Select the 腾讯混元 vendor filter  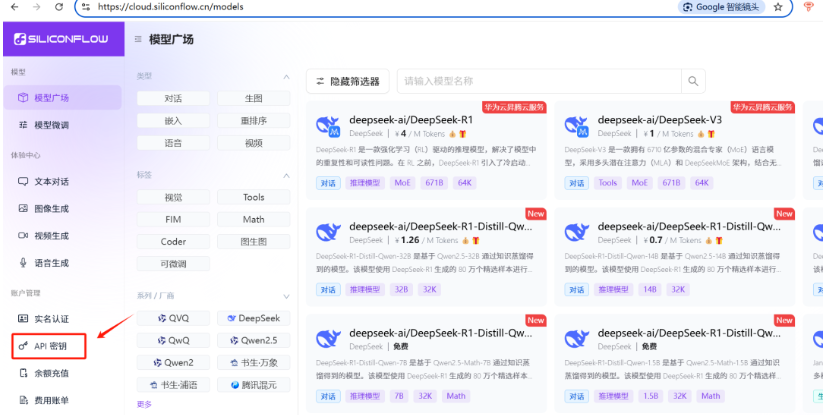point(253,385)
